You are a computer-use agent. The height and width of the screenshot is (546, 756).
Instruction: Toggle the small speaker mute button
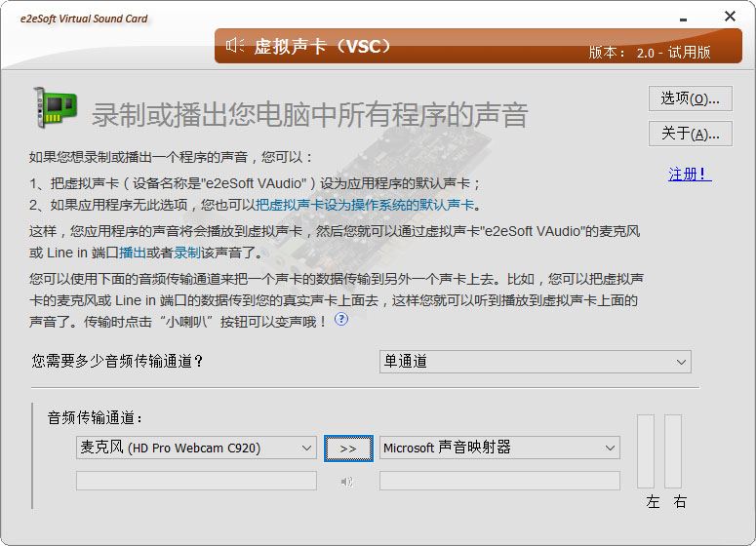tap(347, 482)
